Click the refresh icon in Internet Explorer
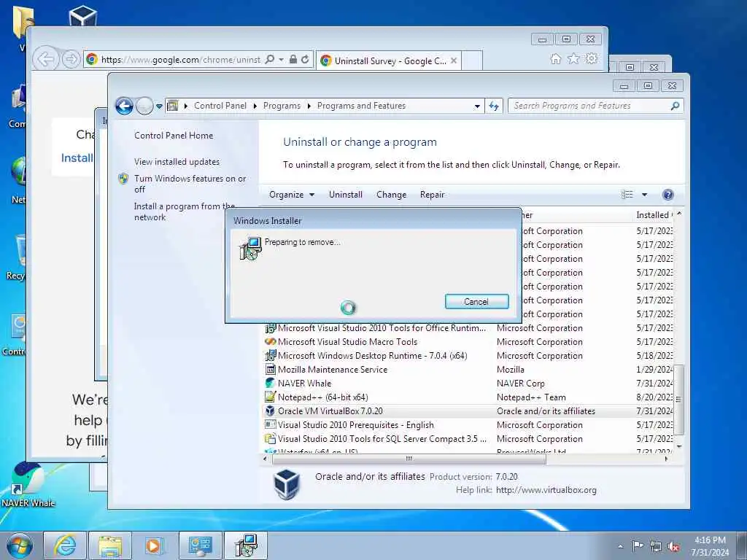Viewport: 747px width, 560px height. (x=305, y=60)
